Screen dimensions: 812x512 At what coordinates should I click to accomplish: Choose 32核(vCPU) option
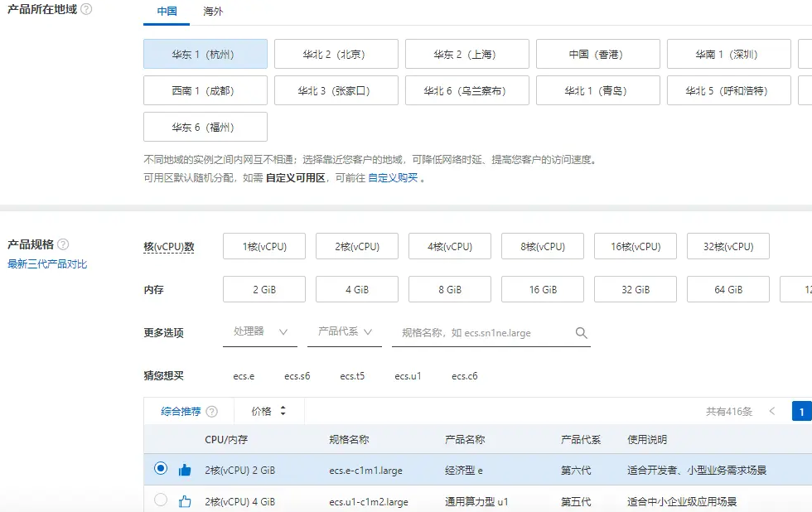[x=728, y=246]
